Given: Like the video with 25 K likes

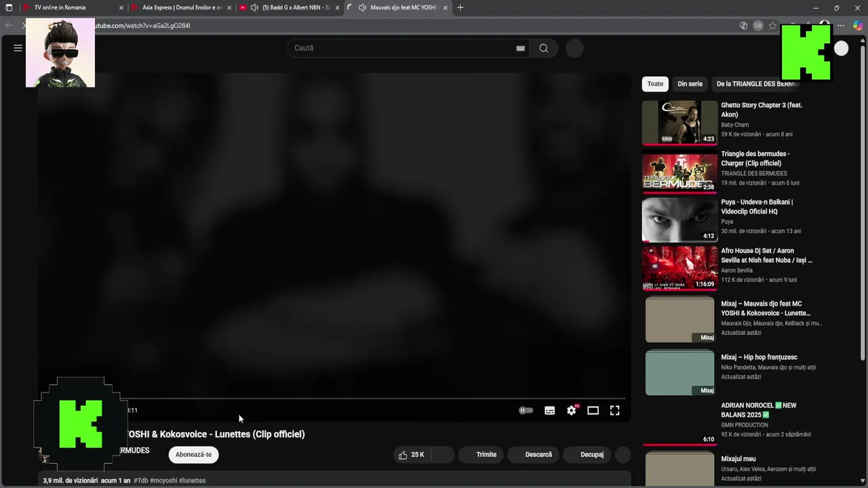Looking at the screenshot, I should (x=411, y=455).
